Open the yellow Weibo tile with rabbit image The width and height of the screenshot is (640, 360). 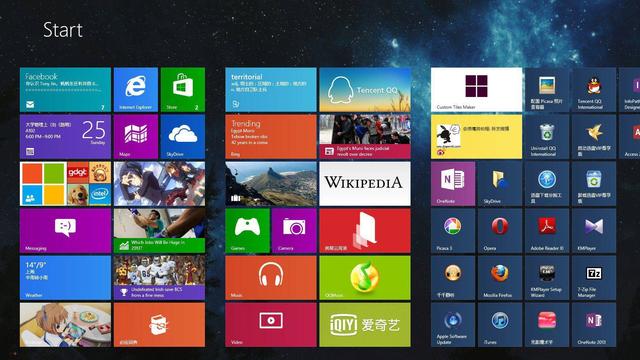[476, 137]
